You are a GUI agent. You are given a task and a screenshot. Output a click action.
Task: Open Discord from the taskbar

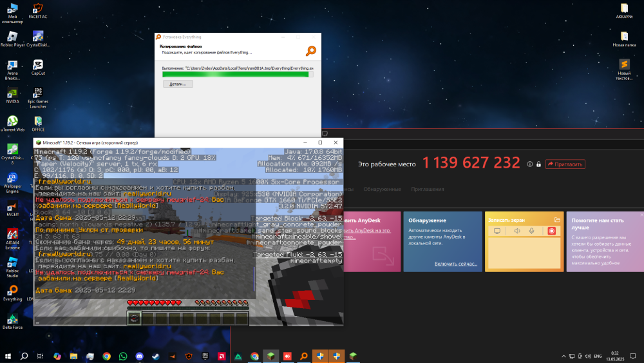click(x=139, y=356)
